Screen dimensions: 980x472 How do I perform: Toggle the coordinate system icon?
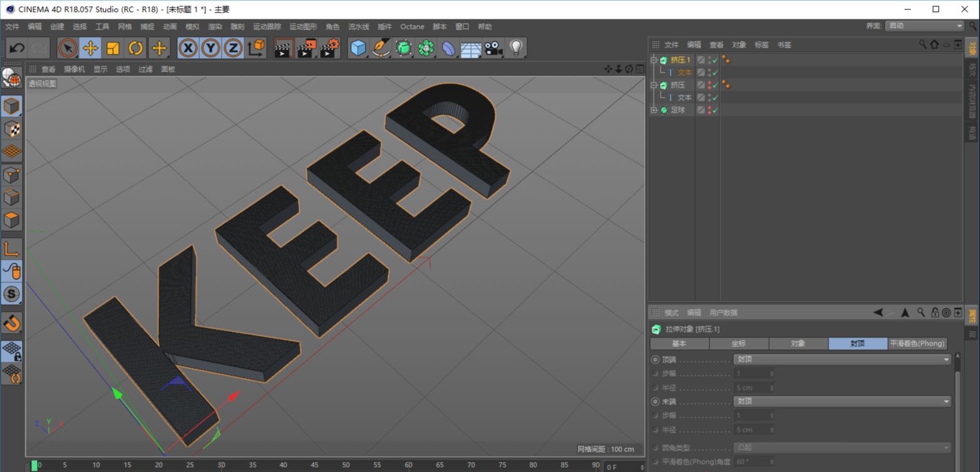[x=256, y=48]
